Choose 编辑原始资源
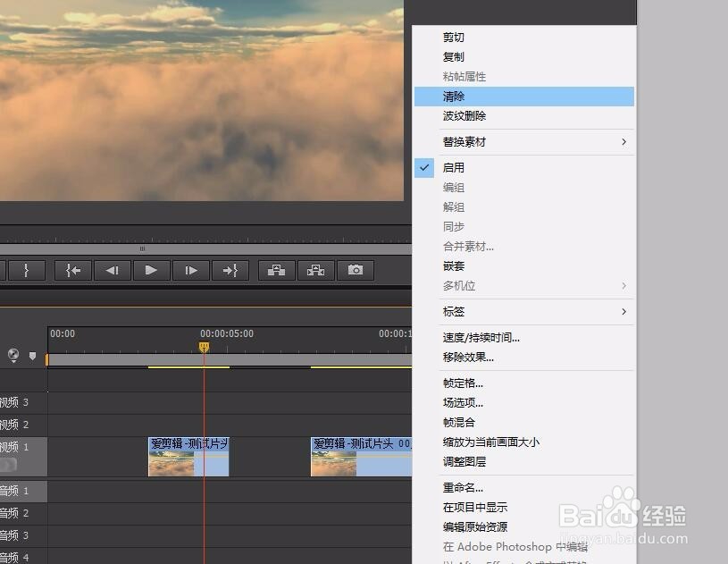Screen dimensions: 728x564 [524, 526]
